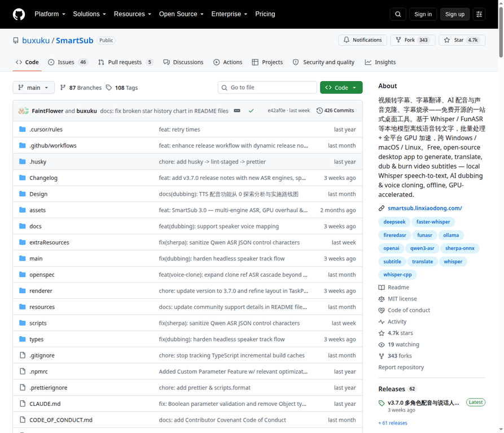The width and height of the screenshot is (504, 433).
Task: Open the smartsub.linxiaodong.com link
Action: pyautogui.click(x=424, y=208)
